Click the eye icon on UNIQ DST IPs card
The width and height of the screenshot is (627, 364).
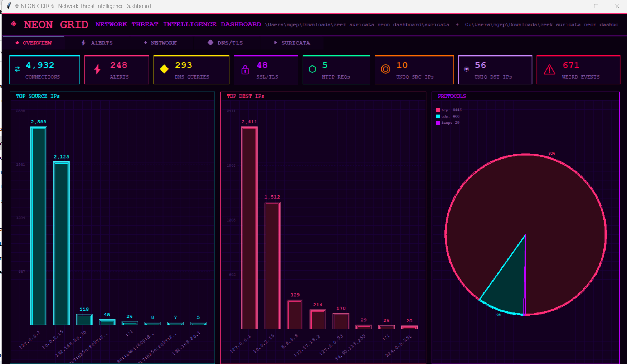[x=466, y=69]
